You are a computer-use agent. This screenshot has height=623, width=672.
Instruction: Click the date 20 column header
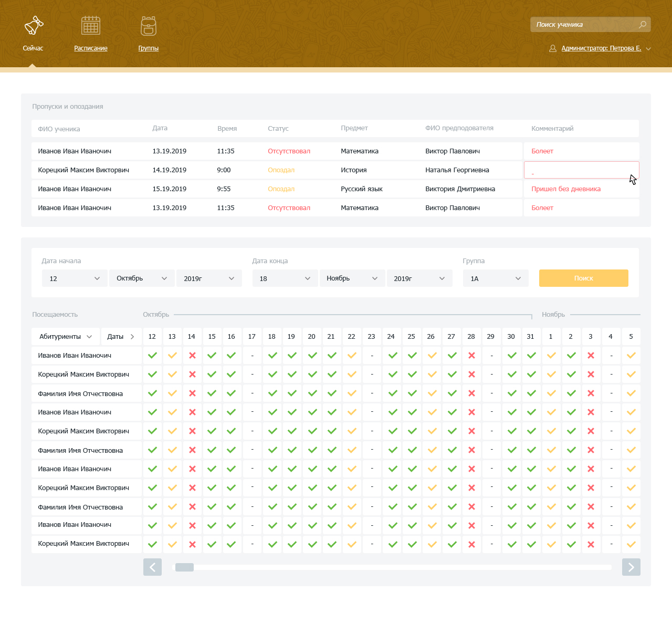point(312,337)
